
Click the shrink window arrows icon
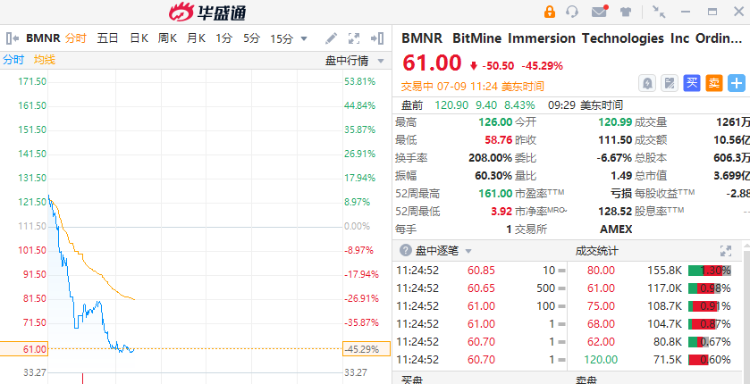coord(659,12)
